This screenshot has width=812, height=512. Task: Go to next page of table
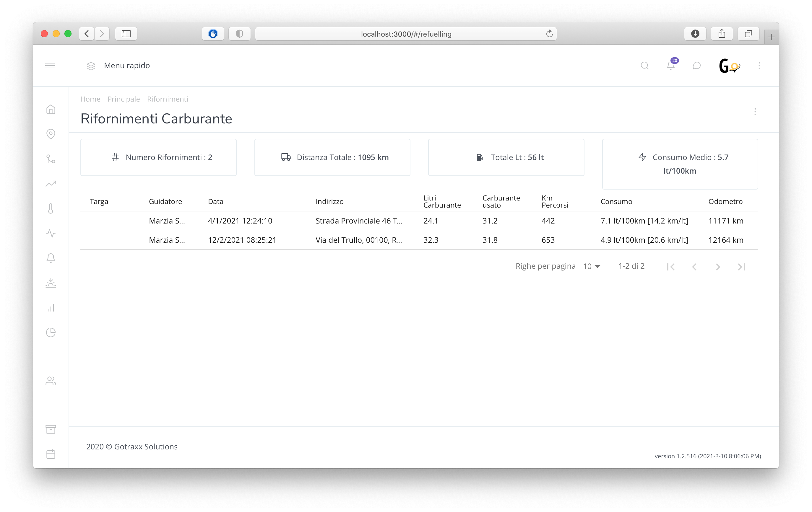[x=718, y=267]
